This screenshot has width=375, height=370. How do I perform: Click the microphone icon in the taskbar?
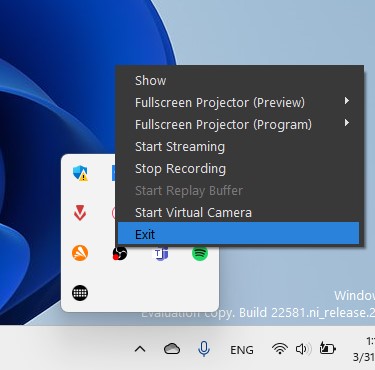tap(204, 349)
